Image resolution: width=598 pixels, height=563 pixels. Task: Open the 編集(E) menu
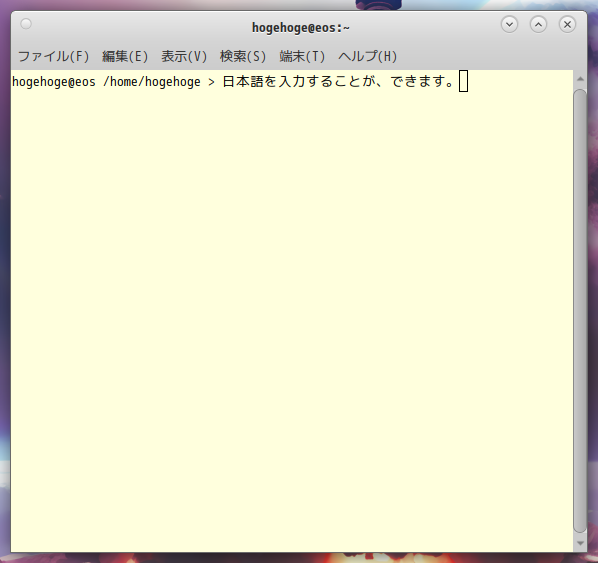(x=125, y=56)
